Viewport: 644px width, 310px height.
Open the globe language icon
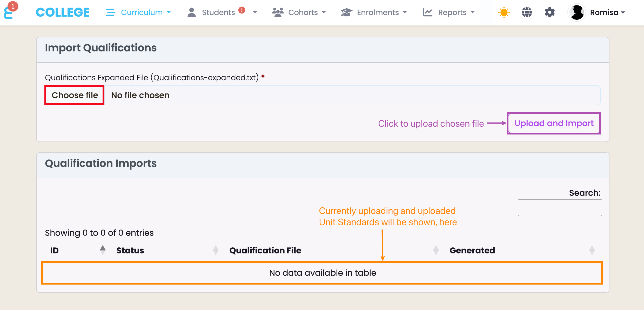click(x=527, y=12)
